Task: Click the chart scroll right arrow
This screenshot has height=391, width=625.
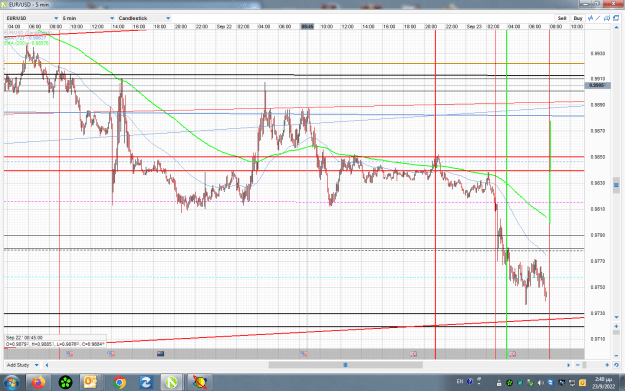Action: [568, 365]
